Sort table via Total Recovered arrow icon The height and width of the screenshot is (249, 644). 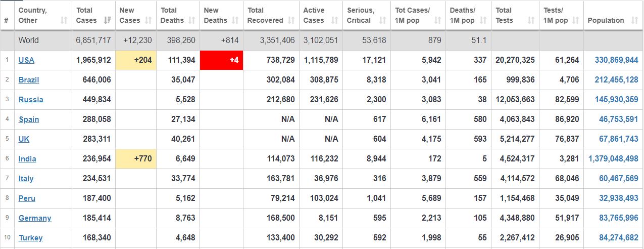pyautogui.click(x=291, y=21)
